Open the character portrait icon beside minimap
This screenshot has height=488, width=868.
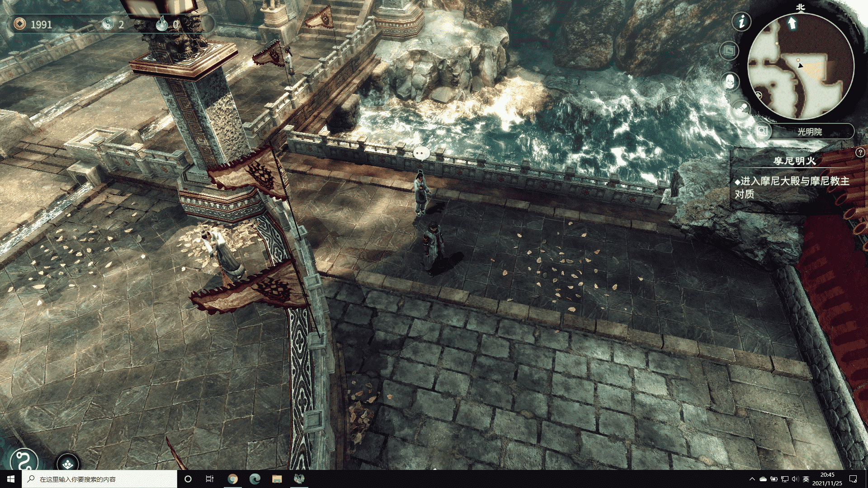tap(729, 81)
